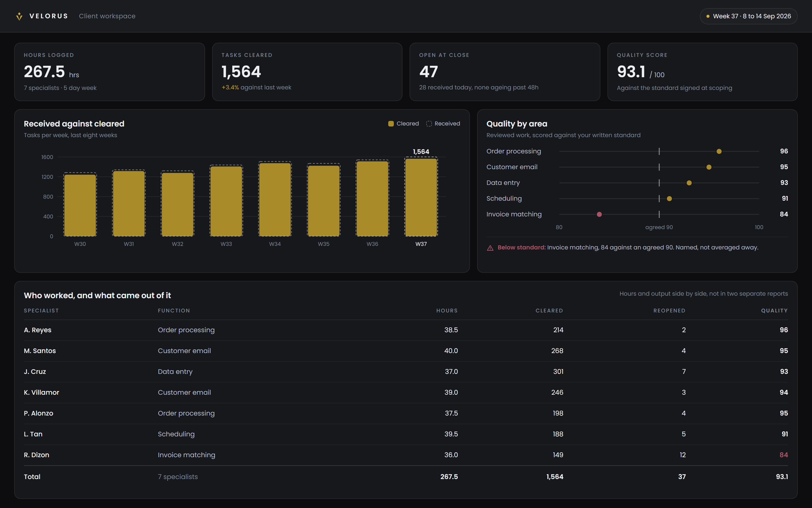
Task: Click R. Dizon's reopened count 12
Action: coord(683,455)
